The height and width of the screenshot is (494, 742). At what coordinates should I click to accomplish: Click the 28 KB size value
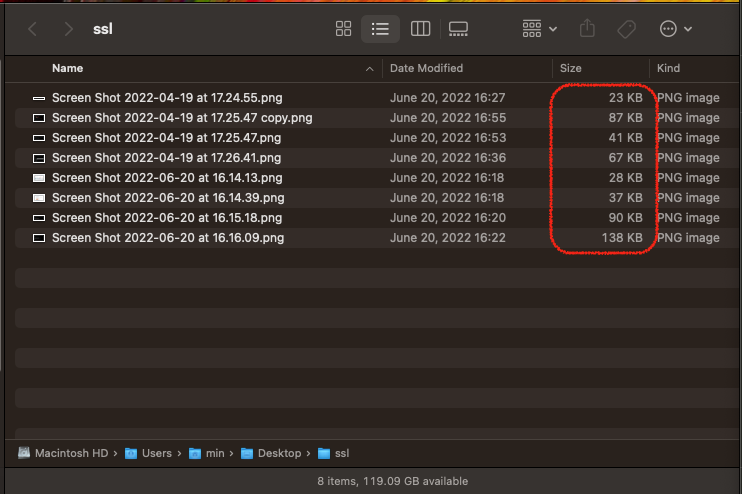(x=626, y=177)
